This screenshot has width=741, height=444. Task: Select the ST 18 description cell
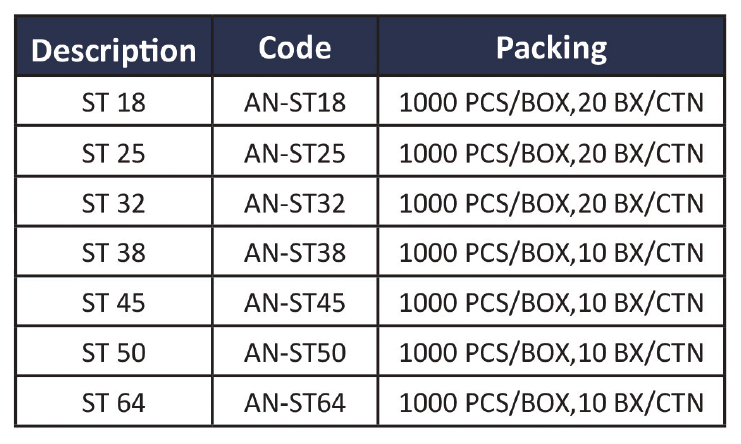[x=113, y=103]
